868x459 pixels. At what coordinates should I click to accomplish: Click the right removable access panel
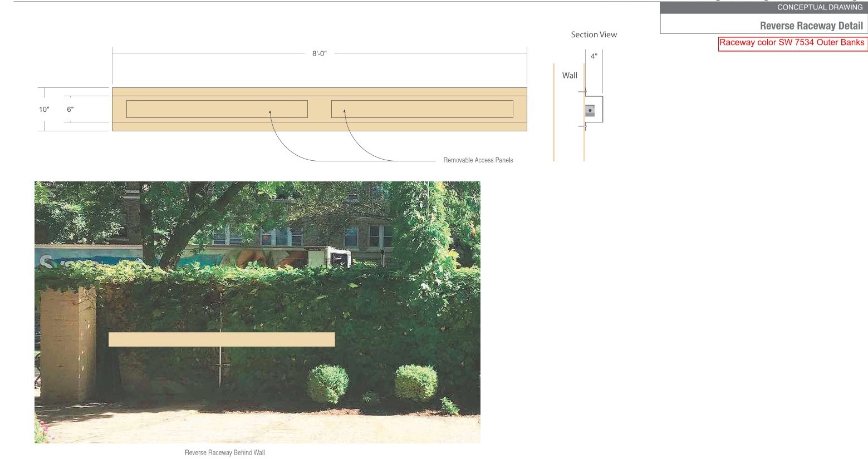tap(421, 109)
